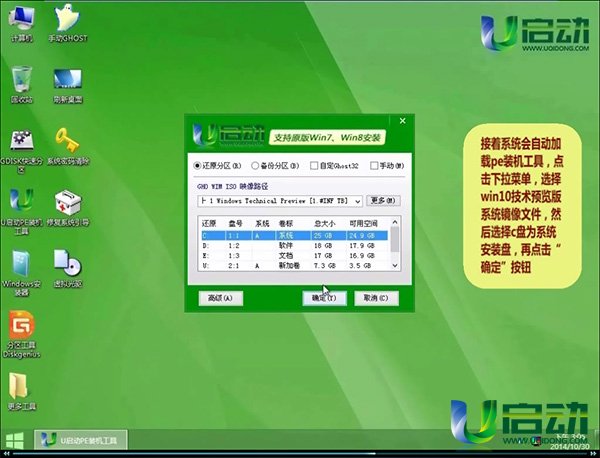Launch the 手动GHOST desktop icon
This screenshot has width=600, height=458.
coord(68,23)
